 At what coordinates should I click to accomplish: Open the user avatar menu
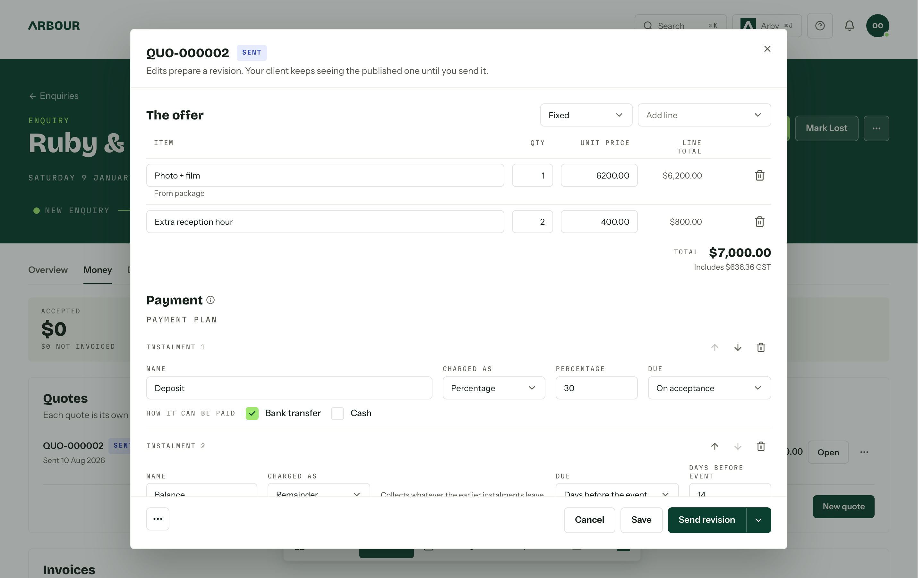click(x=877, y=26)
